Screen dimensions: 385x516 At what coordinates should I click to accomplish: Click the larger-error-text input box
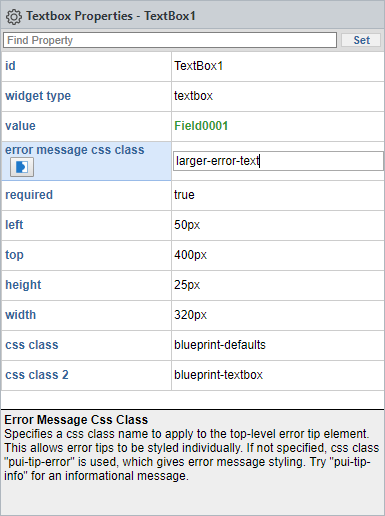coord(278,161)
